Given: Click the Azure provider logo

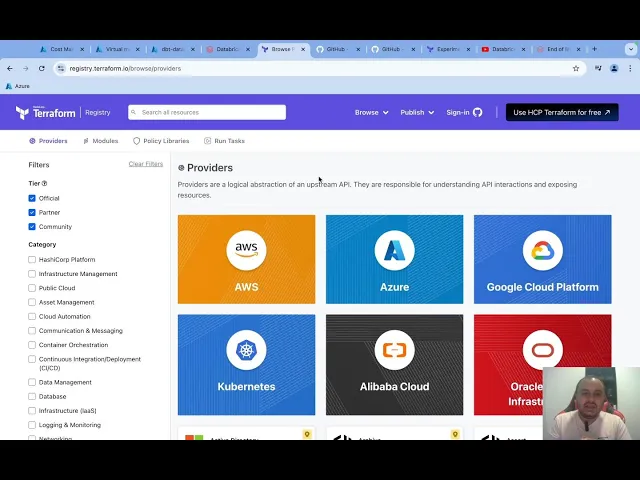Looking at the screenshot, I should (394, 250).
